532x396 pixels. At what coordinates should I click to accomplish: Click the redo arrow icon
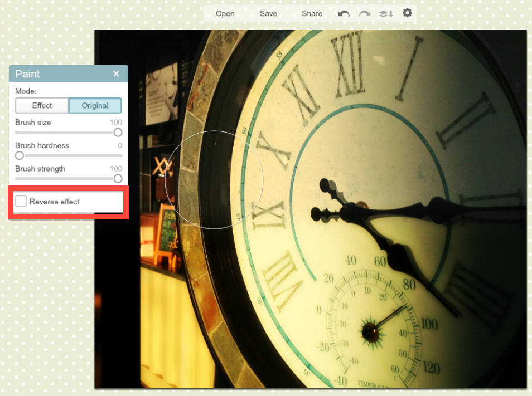coord(365,13)
